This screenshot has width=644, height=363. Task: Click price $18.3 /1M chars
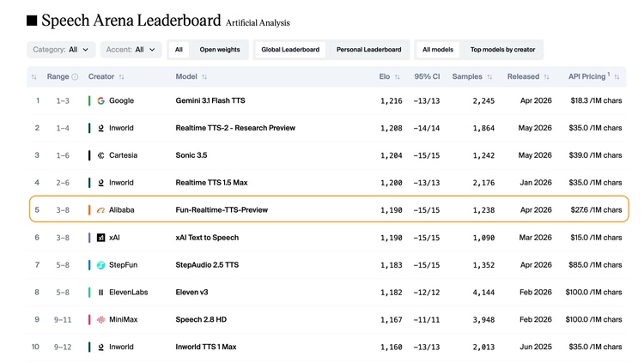(596, 100)
